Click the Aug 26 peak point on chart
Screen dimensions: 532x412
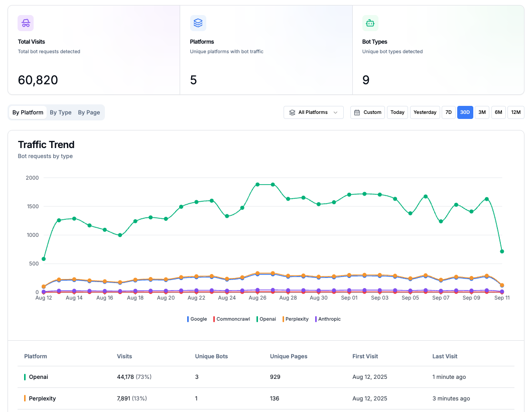click(x=257, y=185)
